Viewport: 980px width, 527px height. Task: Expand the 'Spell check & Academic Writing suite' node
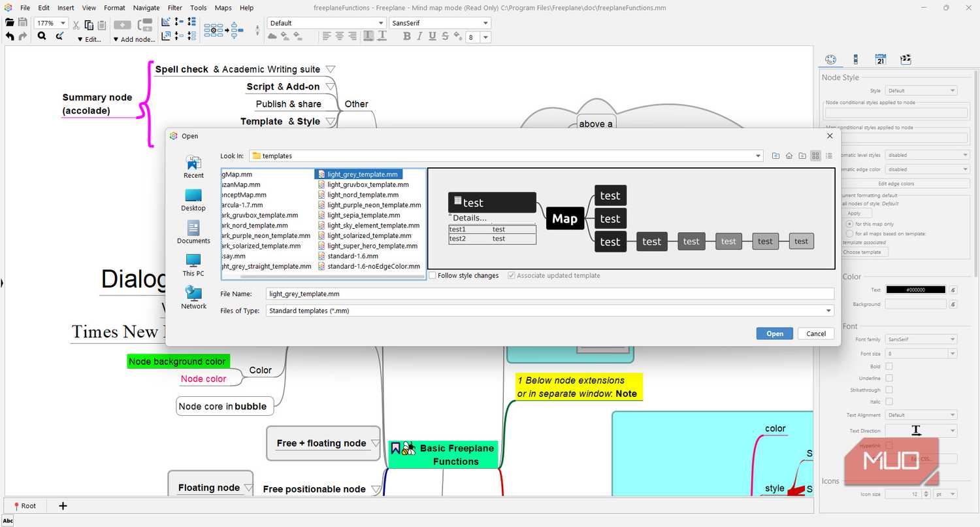[x=331, y=69]
